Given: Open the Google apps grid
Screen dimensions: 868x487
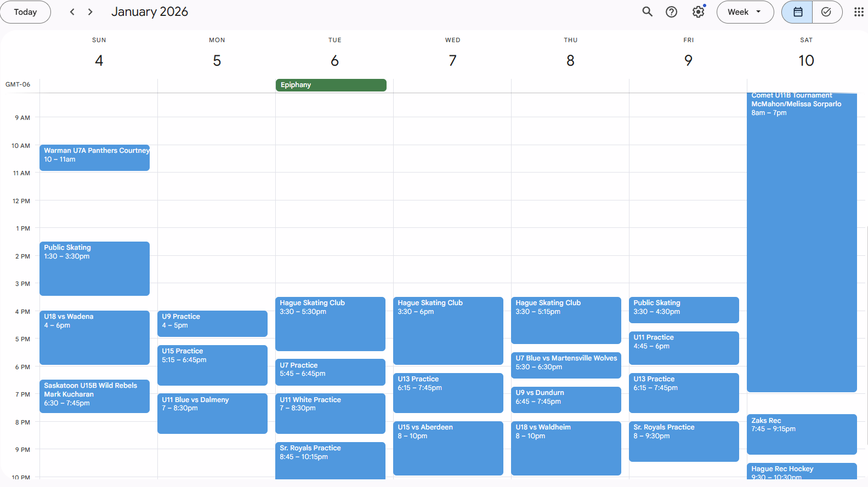Looking at the screenshot, I should coord(859,12).
